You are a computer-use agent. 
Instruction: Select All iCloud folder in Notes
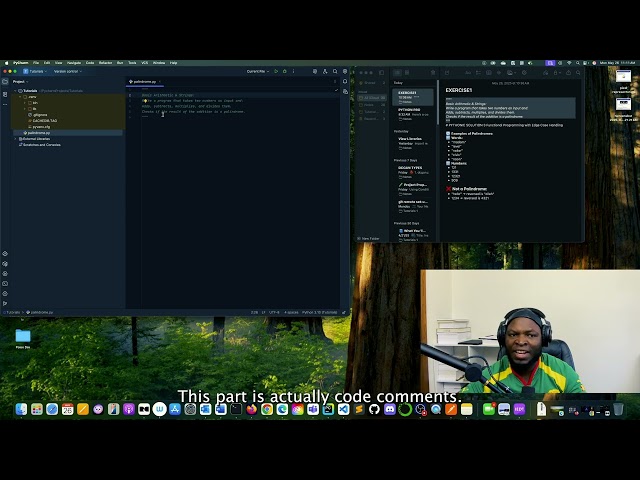(372, 98)
